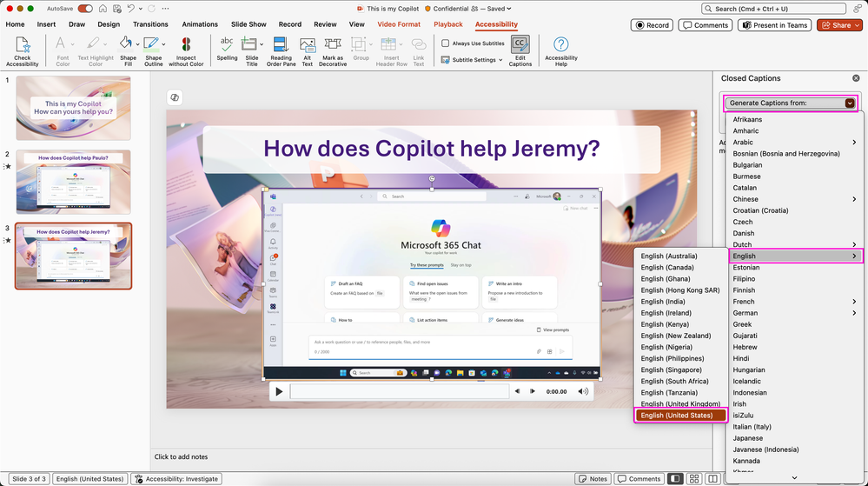
Task: Click the video progress seek bar
Action: pyautogui.click(x=398, y=392)
